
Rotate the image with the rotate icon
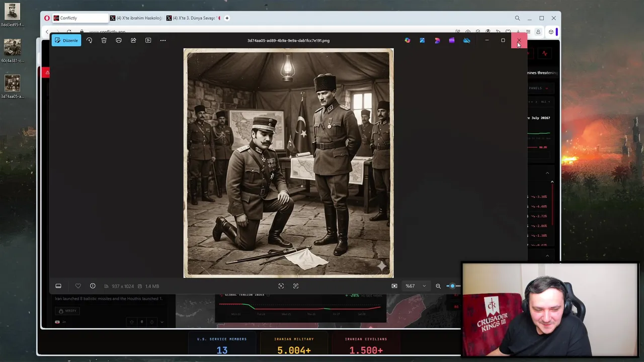pos(89,40)
